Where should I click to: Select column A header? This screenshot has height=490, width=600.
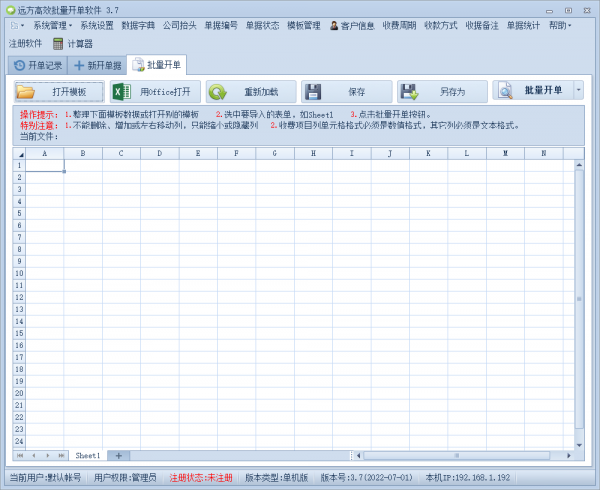44,153
